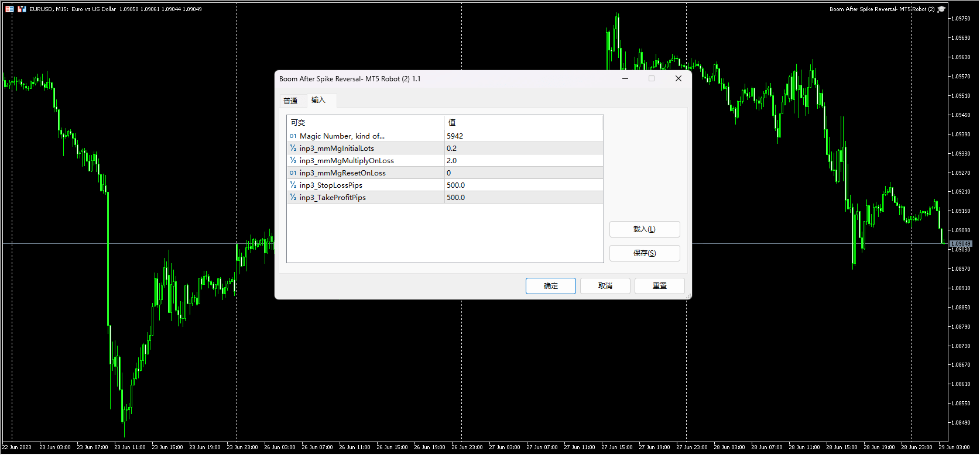Click the 保存(S) button
This screenshot has height=455, width=980.
tap(644, 253)
